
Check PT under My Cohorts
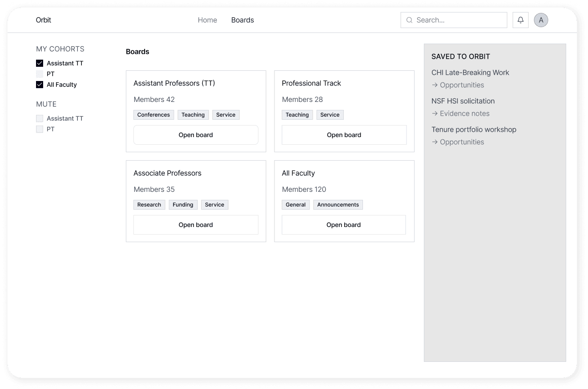pyautogui.click(x=40, y=74)
